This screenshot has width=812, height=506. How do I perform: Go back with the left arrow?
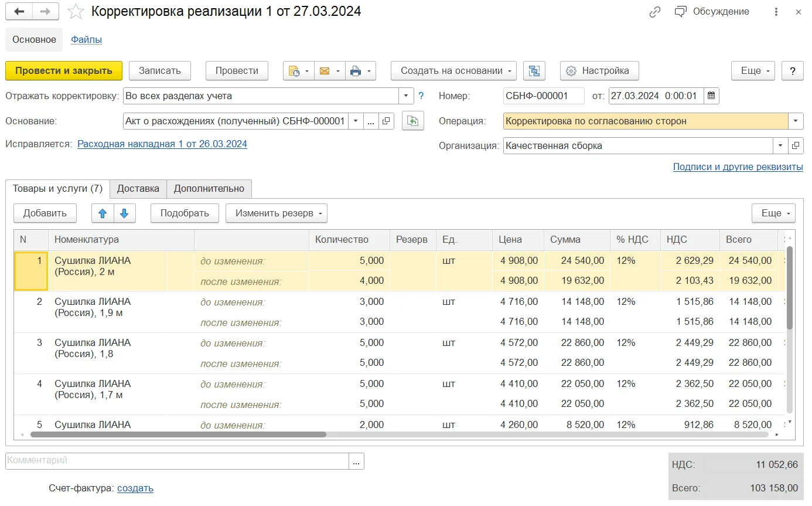click(19, 11)
